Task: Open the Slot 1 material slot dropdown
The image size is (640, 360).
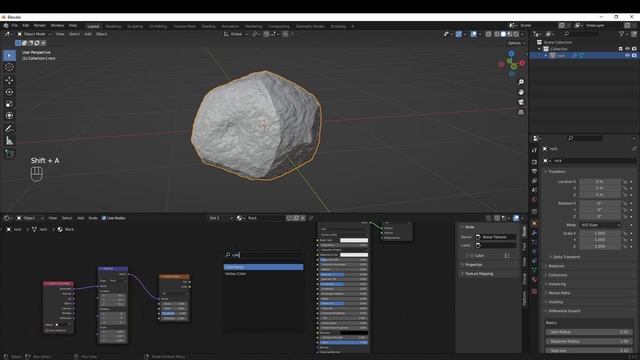Action: click(220, 218)
